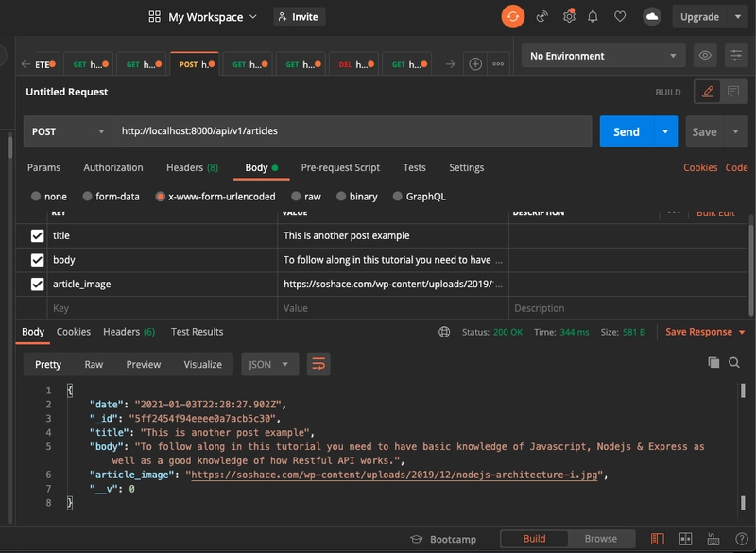This screenshot has height=553, width=756.
Task: Open the POST method dropdown
Action: pos(68,131)
